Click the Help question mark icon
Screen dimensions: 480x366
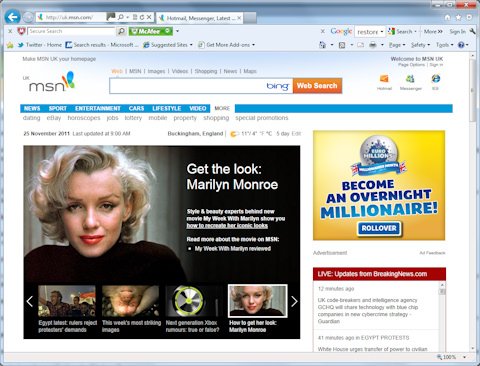coord(461,45)
